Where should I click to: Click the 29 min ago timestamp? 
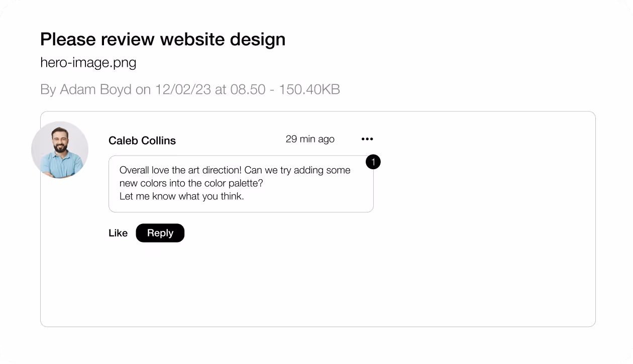(310, 139)
